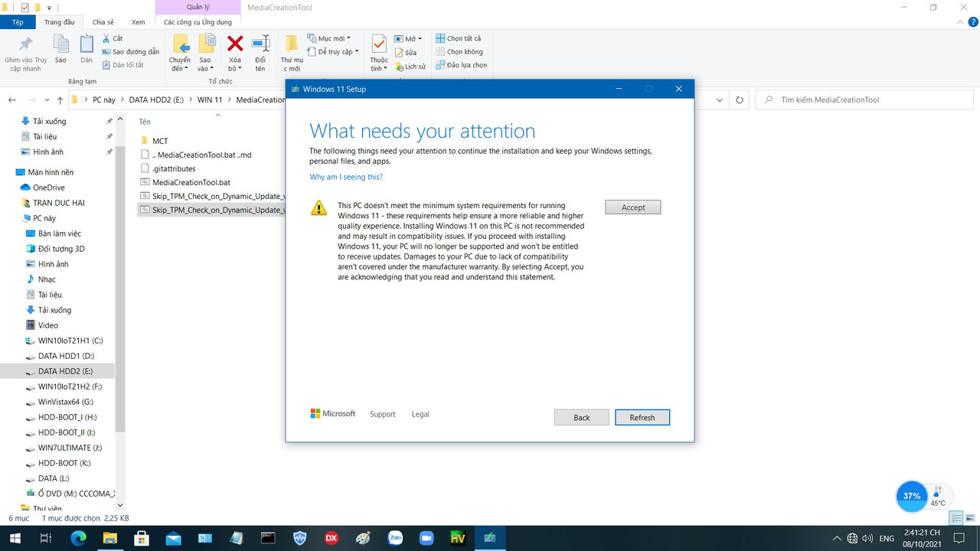Click Dán lối tắt (paste shortcut)
This screenshot has width=980, height=551.
coord(122,65)
